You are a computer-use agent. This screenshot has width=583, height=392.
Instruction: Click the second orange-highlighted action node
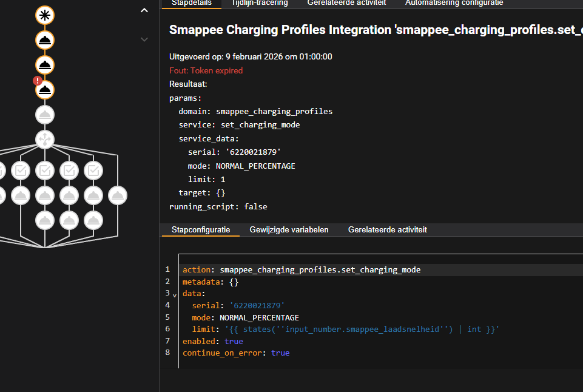click(45, 65)
